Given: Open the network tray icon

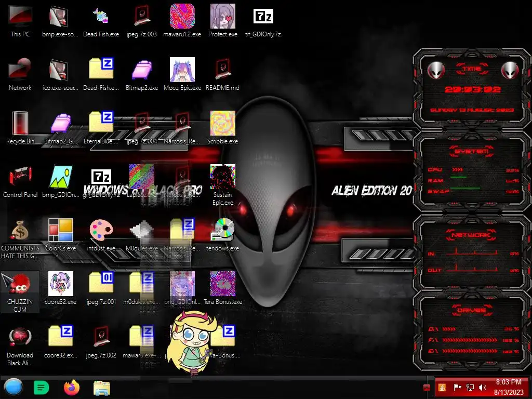Looking at the screenshot, I should tap(470, 387).
